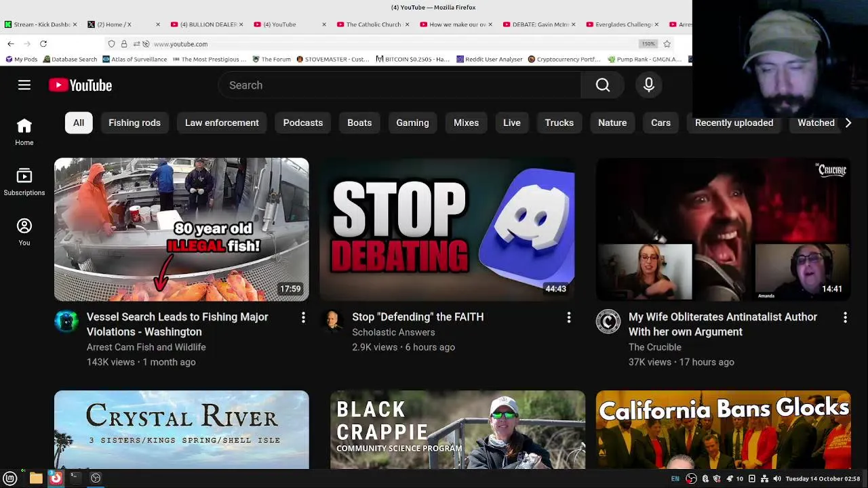
Task: Open Atlas of Surveillance bookmark
Action: (135, 60)
